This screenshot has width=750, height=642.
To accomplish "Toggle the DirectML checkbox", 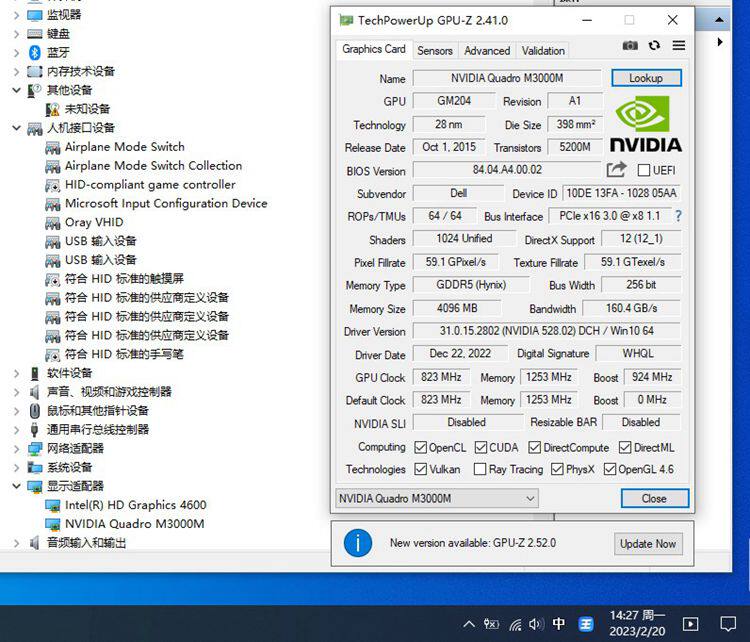I will 625,447.
